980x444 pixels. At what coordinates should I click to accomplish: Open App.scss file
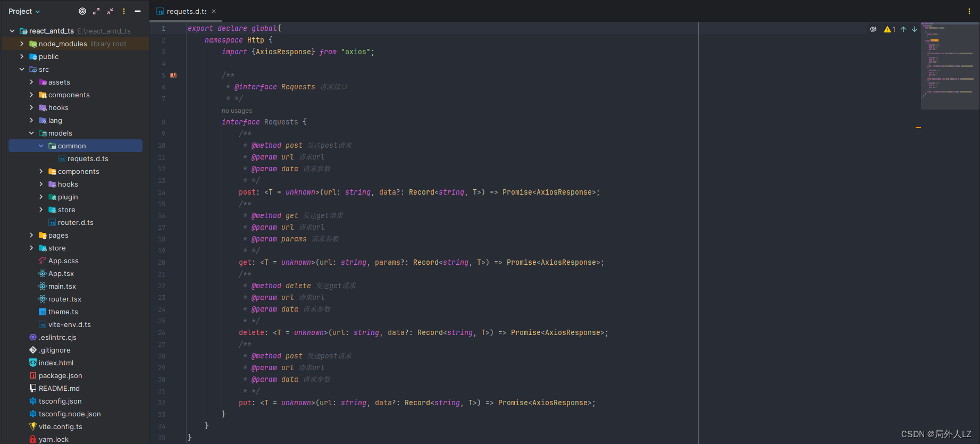[x=63, y=261]
